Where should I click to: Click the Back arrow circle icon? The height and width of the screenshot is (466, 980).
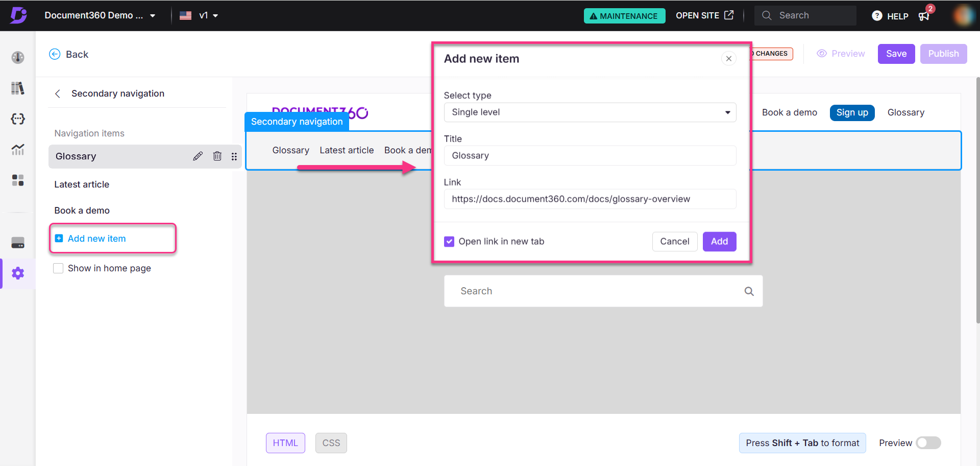[x=55, y=54]
